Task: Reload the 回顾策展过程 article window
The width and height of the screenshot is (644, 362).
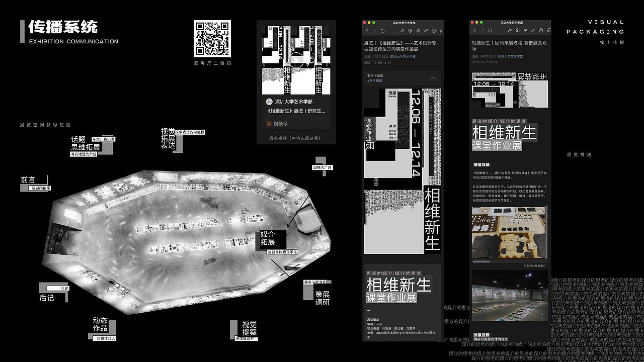Action: [x=491, y=31]
